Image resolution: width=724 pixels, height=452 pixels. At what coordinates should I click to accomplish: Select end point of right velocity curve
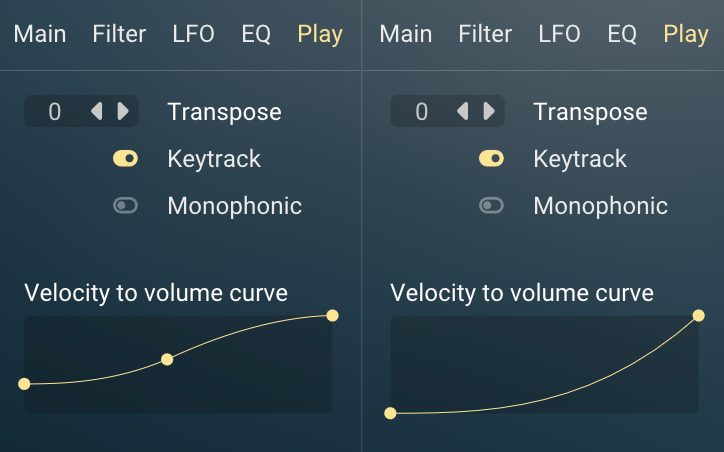699,315
